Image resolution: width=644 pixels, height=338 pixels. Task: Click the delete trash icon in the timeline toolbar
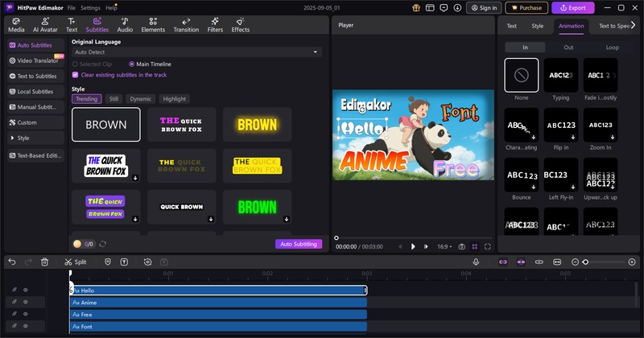tap(45, 262)
